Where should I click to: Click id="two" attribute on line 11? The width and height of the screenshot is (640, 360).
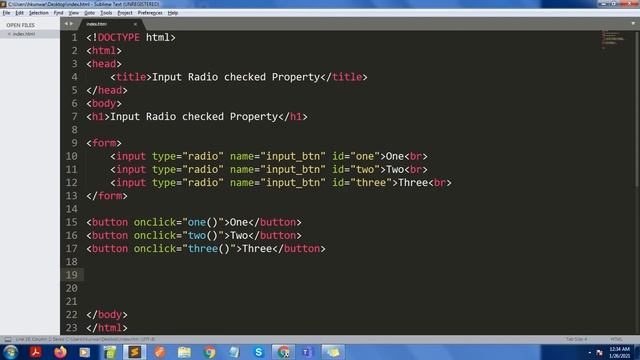[356, 169]
